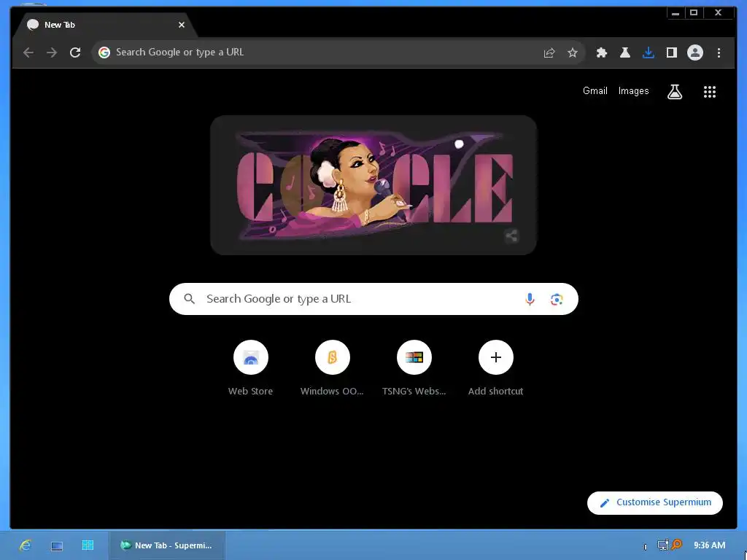Viewport: 747px width, 560px height.
Task: Open the Images link
Action: 633,91
